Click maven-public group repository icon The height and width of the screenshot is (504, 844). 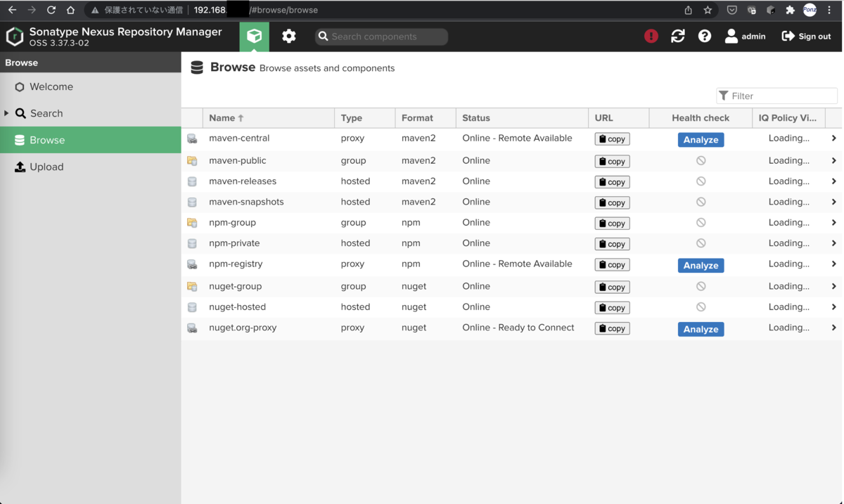192,161
